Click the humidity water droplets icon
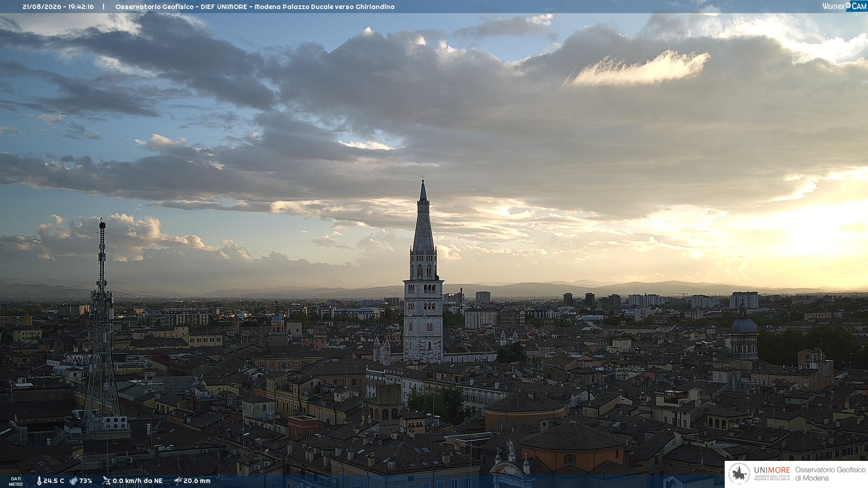The height and width of the screenshot is (488, 868). coord(73,481)
